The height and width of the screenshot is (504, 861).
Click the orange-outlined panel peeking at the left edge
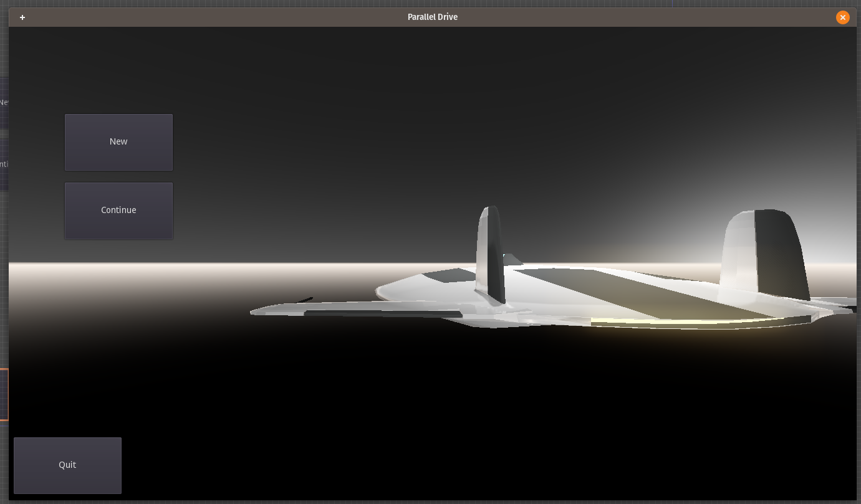[x=4, y=394]
